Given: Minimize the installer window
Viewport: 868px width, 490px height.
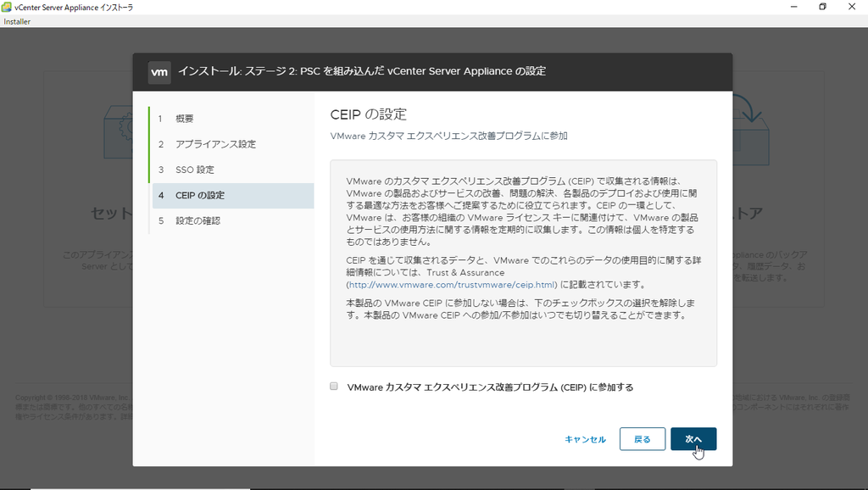Looking at the screenshot, I should [x=793, y=7].
